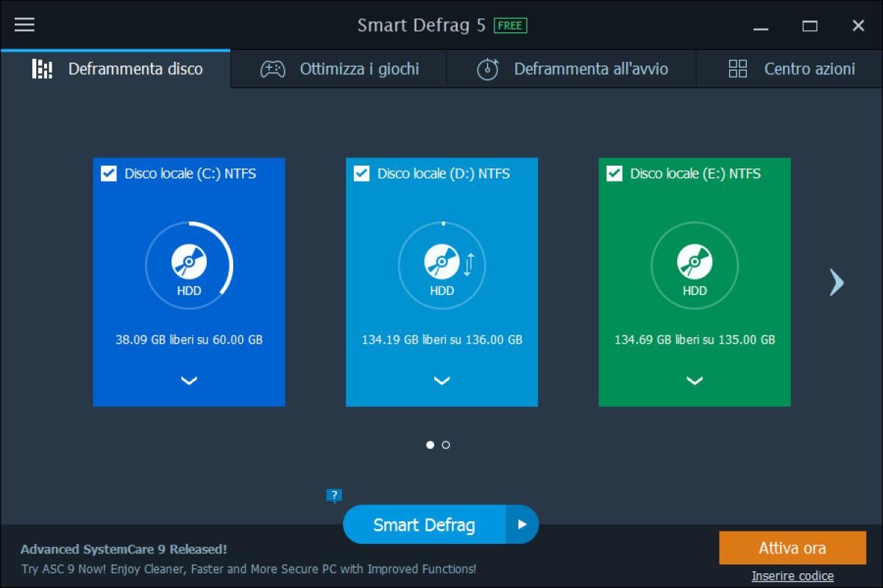883x588 pixels.
Task: Expand details for drive C:
Action: (x=188, y=381)
